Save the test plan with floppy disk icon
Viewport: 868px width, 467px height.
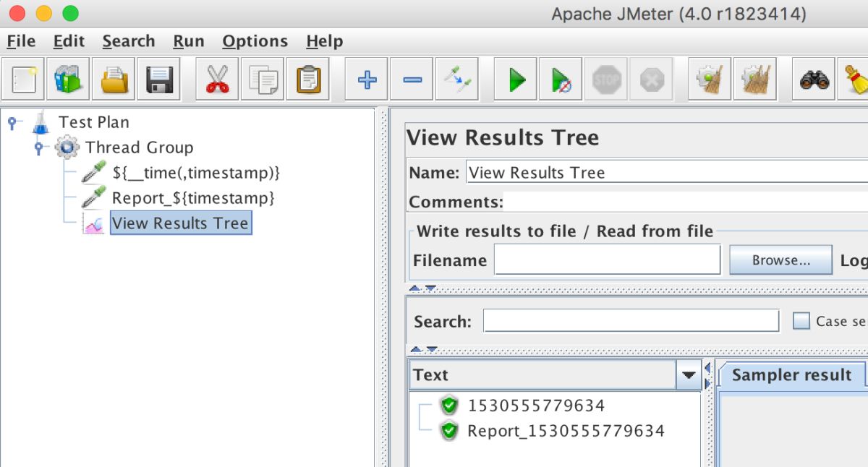[159, 79]
